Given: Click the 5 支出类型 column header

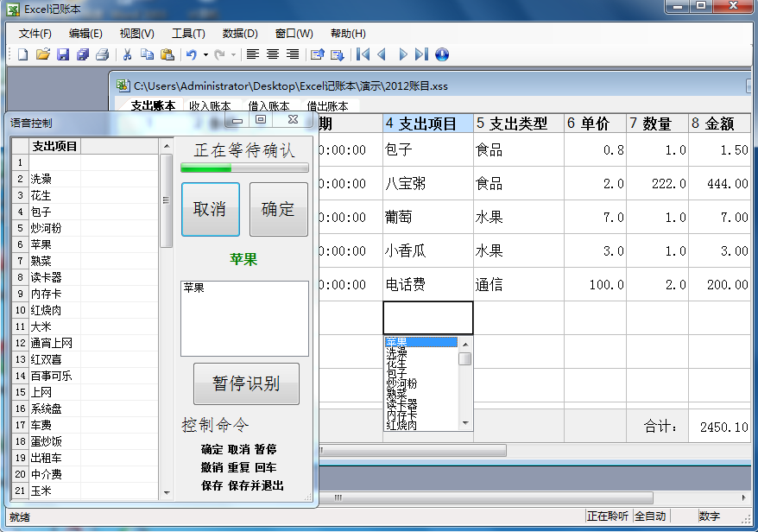Looking at the screenshot, I should pos(519,123).
